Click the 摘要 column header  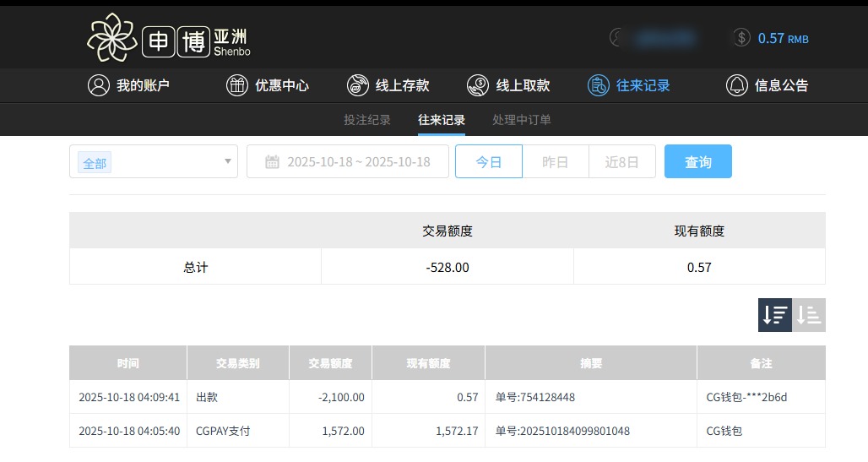tap(591, 363)
